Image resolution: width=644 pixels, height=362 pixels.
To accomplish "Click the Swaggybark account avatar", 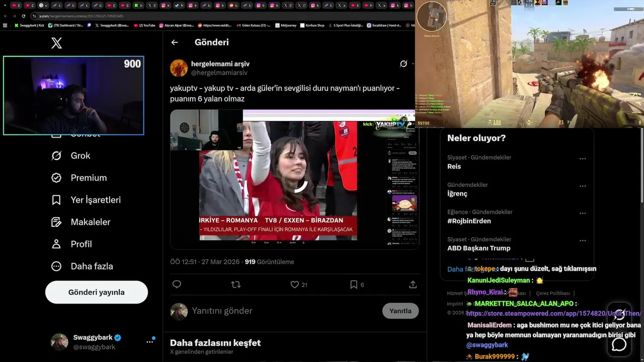I will click(59, 342).
